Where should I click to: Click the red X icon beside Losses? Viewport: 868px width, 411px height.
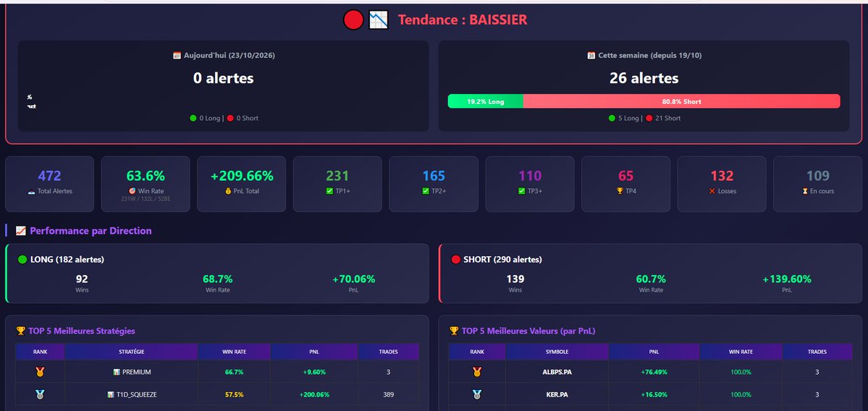point(712,192)
